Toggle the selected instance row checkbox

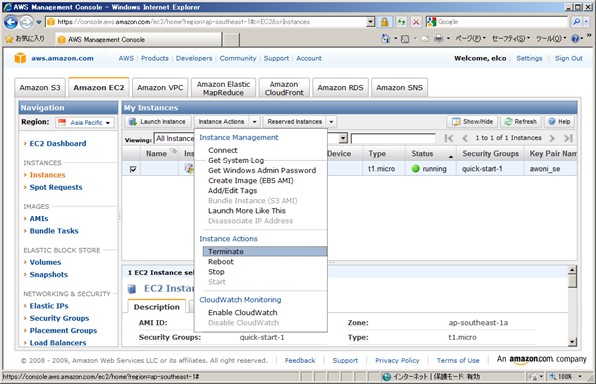[x=133, y=169]
